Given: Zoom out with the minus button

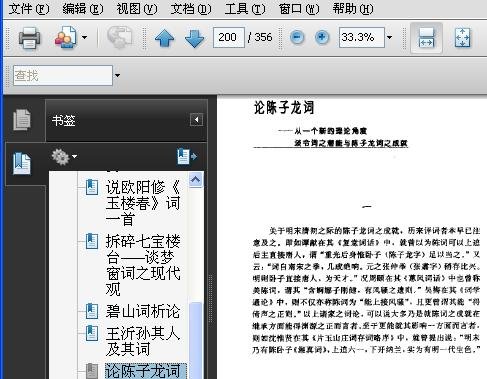Looking at the screenshot, I should 297,37.
